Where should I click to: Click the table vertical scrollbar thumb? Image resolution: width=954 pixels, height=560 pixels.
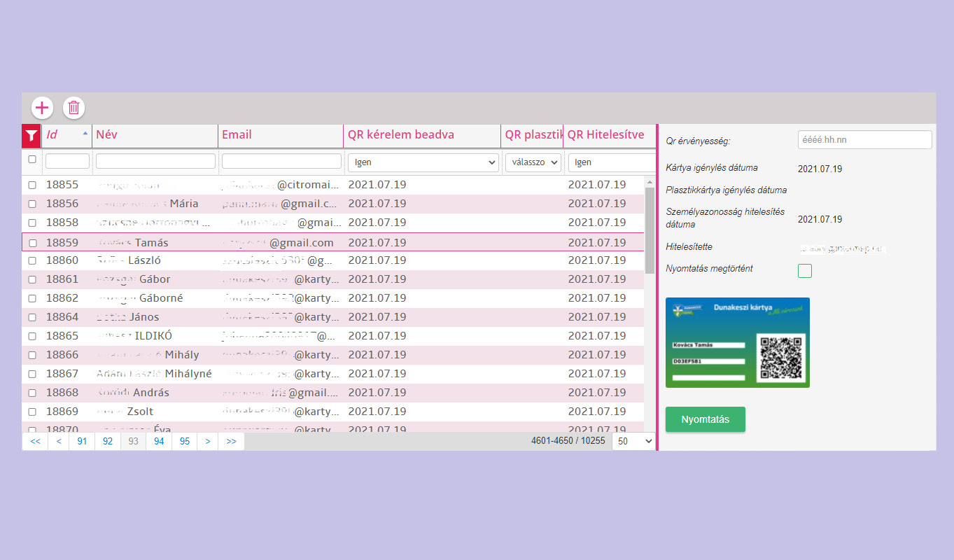(650, 231)
